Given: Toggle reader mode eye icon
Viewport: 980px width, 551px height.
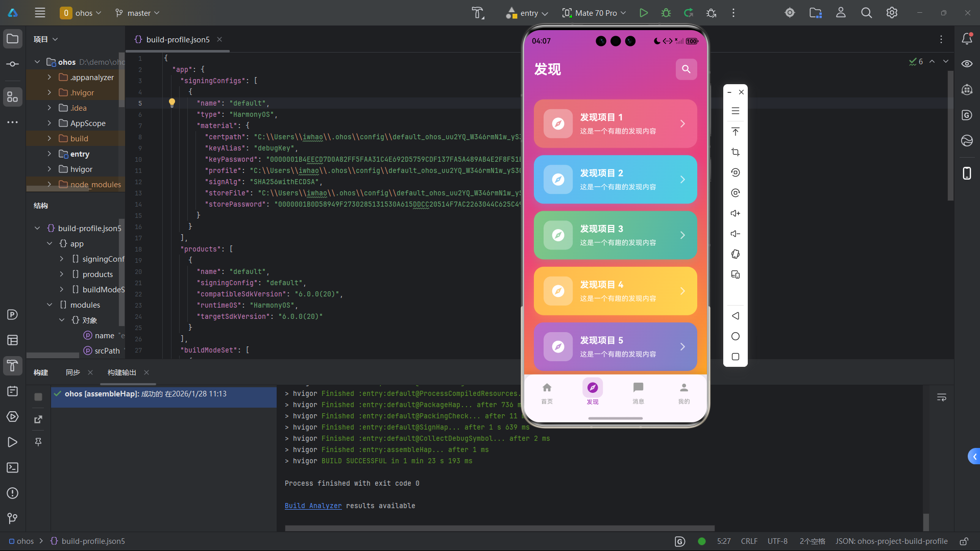Looking at the screenshot, I should [x=967, y=64].
